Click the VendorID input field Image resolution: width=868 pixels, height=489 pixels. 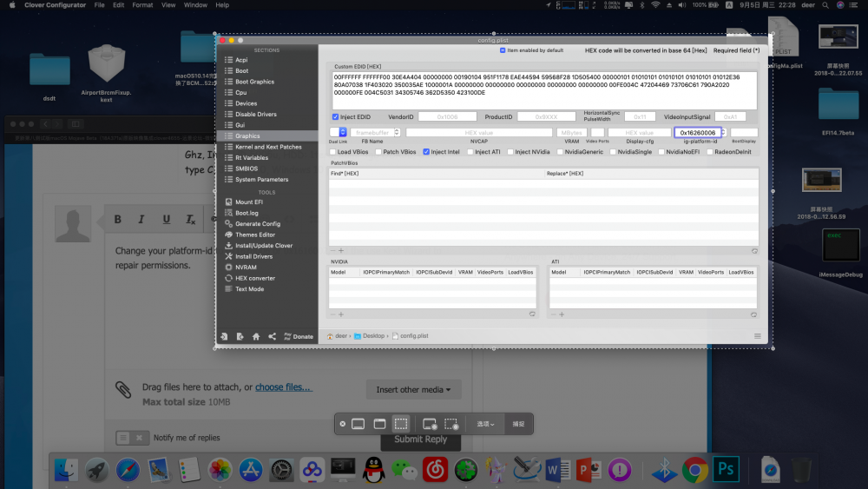(x=447, y=117)
